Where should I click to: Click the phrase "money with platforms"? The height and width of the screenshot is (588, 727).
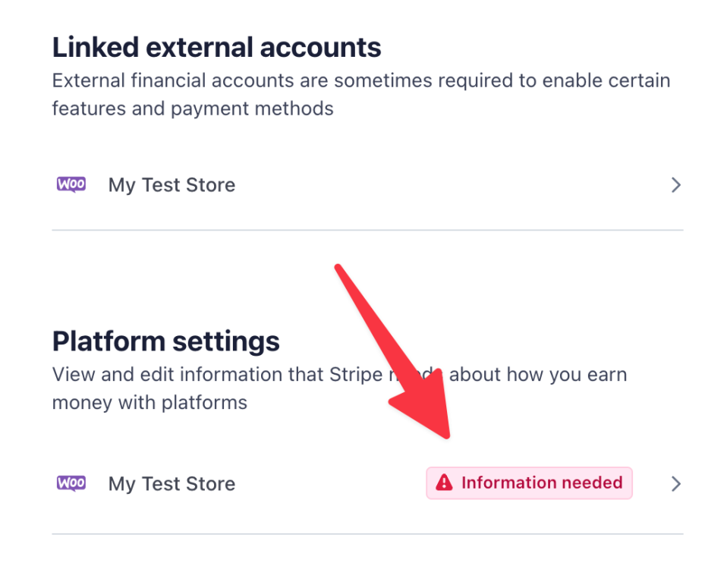coord(149,402)
